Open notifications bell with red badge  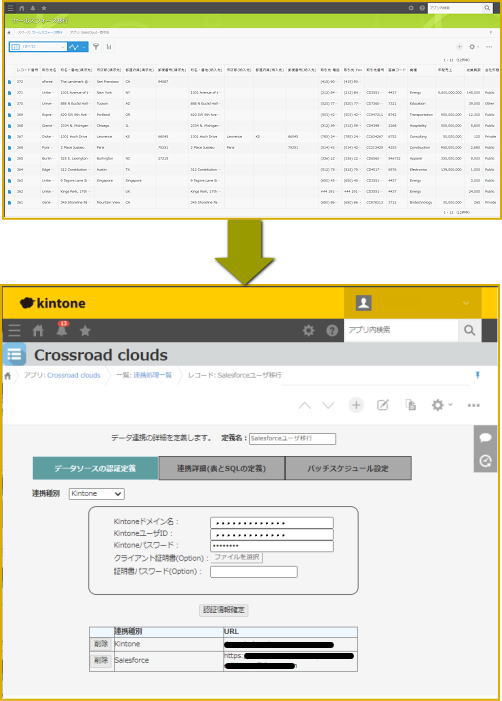pyautogui.click(x=62, y=329)
